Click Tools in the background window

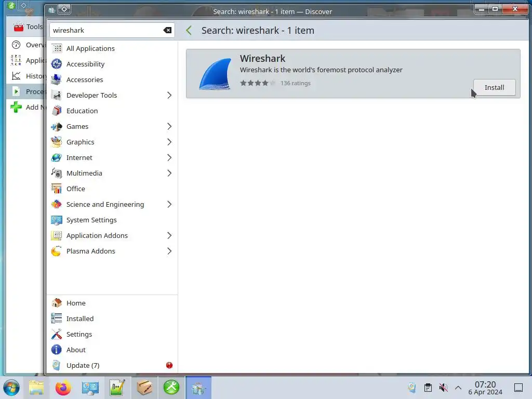28,26
